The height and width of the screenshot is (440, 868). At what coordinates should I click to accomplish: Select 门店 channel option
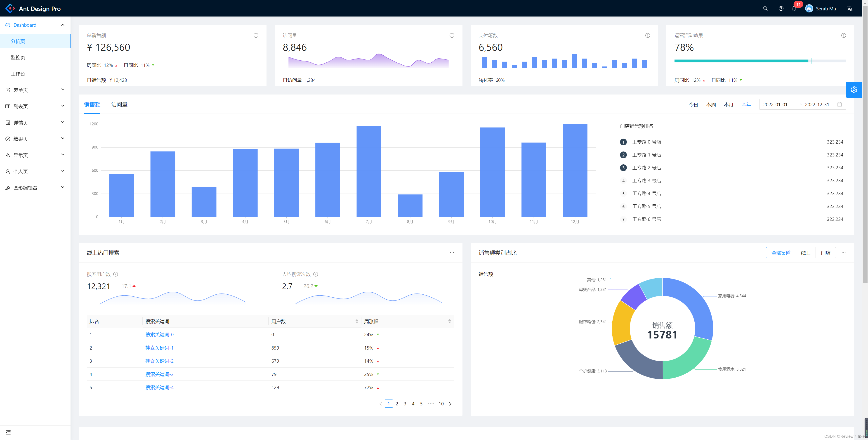(826, 253)
